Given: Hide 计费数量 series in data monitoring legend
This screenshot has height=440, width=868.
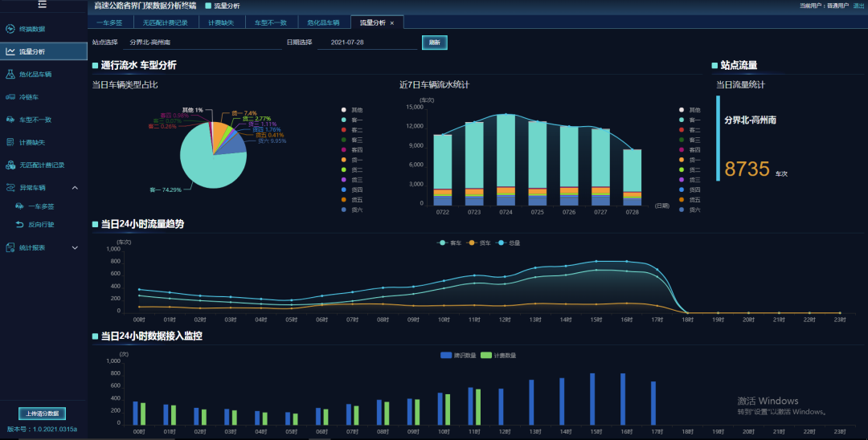Looking at the screenshot, I should pos(498,355).
